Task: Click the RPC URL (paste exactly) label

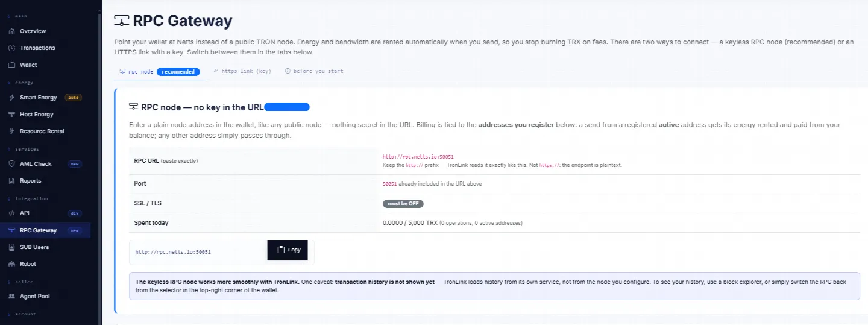Action: (166, 161)
